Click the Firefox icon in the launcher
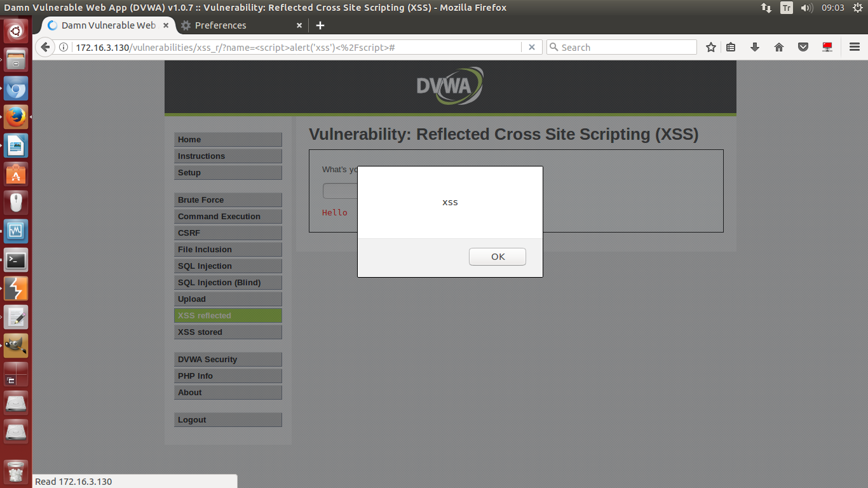 [x=16, y=117]
